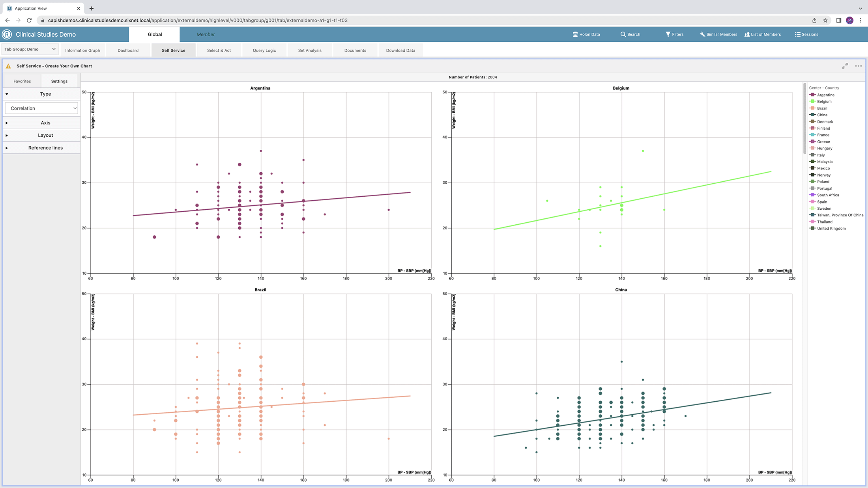Toggle the Brazil legend entry
The height and width of the screenshot is (488, 868).
(822, 108)
